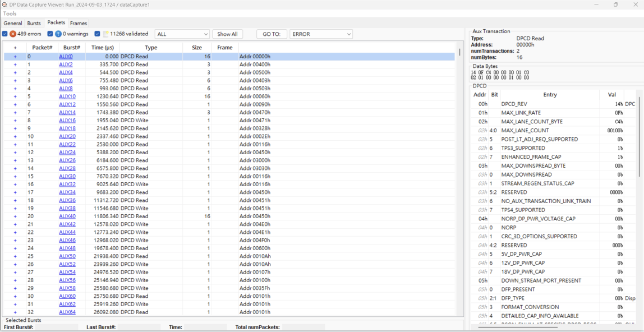Image resolution: width=644 pixels, height=332 pixels.
Task: Select the DPCD_REV entry row
Action: coord(553,104)
